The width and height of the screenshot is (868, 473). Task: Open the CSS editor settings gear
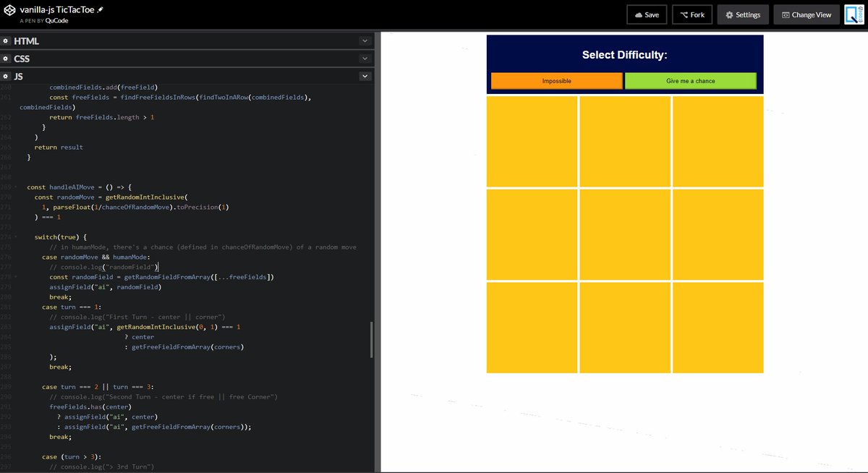pyautogui.click(x=6, y=59)
